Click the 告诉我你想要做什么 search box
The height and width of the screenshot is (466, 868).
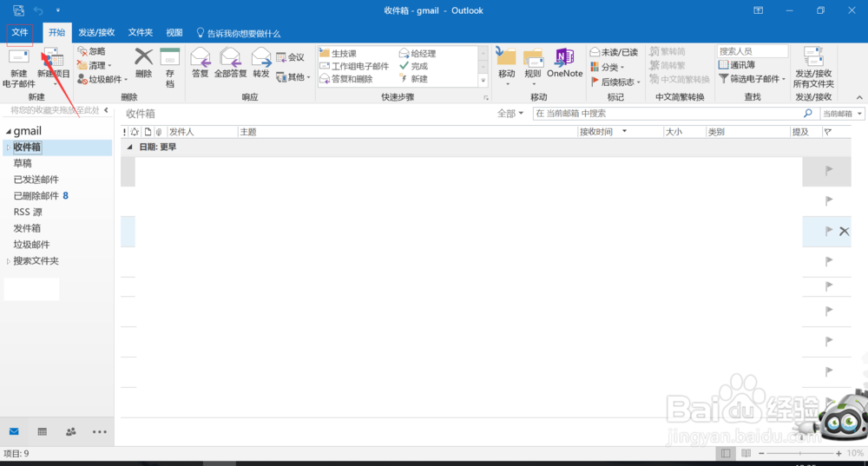point(239,33)
